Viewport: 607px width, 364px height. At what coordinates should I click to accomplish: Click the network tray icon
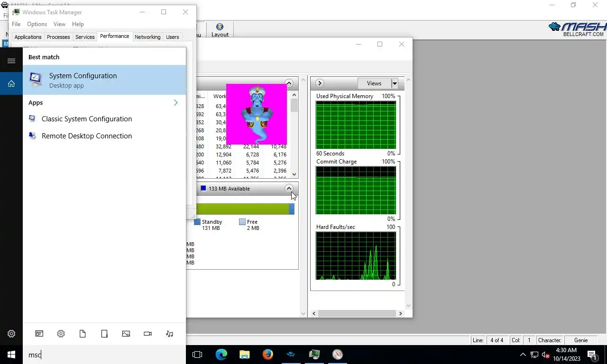click(534, 355)
